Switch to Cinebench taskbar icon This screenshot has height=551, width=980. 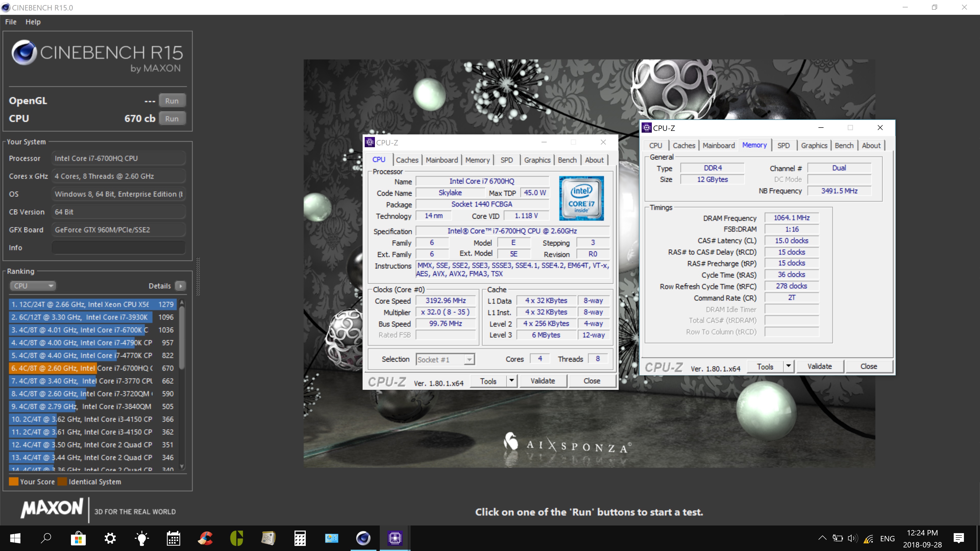tap(363, 538)
